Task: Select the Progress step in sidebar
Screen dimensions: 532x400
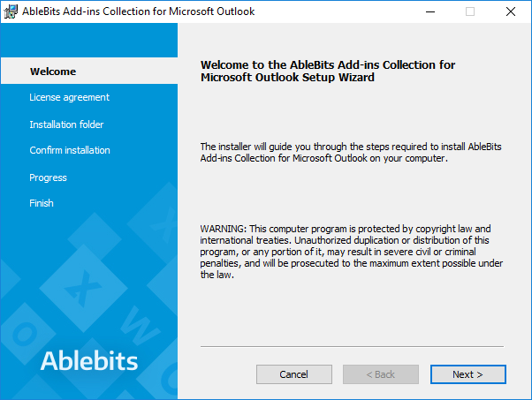Action: (x=48, y=177)
